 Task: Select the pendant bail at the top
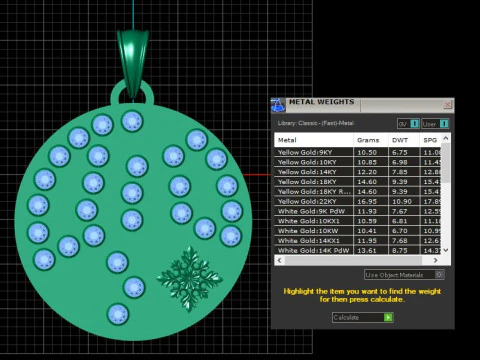pos(133,63)
